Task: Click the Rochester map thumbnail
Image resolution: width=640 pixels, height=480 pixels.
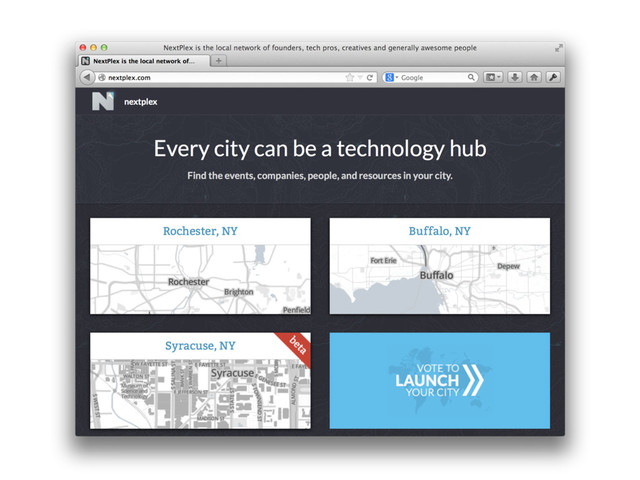Action: (x=200, y=279)
